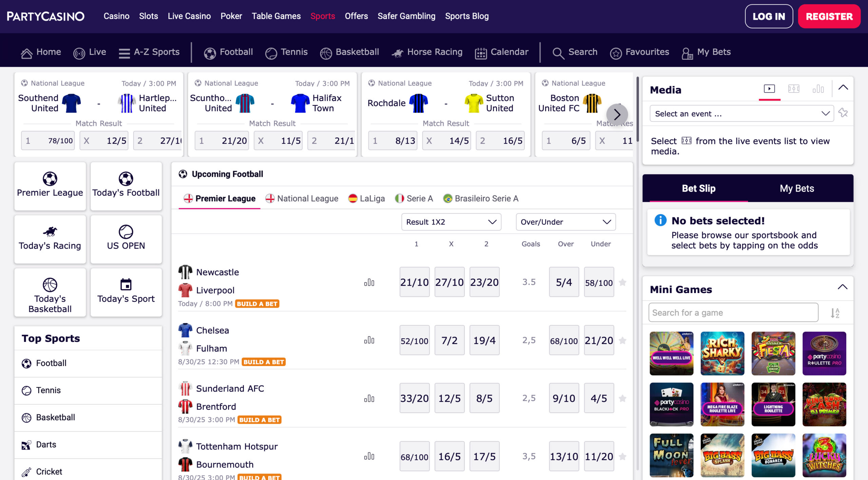The width and height of the screenshot is (868, 480).
Task: Click the Live icon in the sports navigation
Action: click(79, 52)
